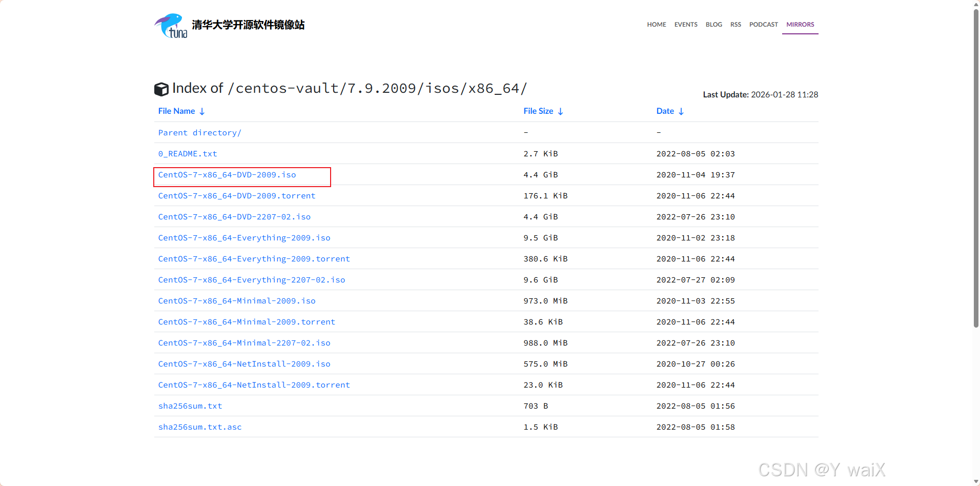Click the scrollbar up arrow
The width and height of the screenshot is (980, 486).
[x=976, y=4]
